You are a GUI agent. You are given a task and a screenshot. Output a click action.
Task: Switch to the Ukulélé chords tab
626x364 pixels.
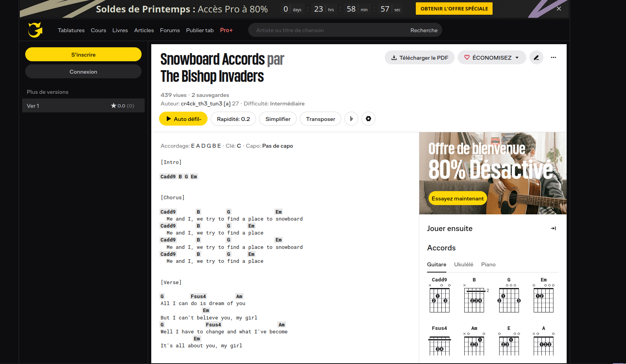point(463,264)
